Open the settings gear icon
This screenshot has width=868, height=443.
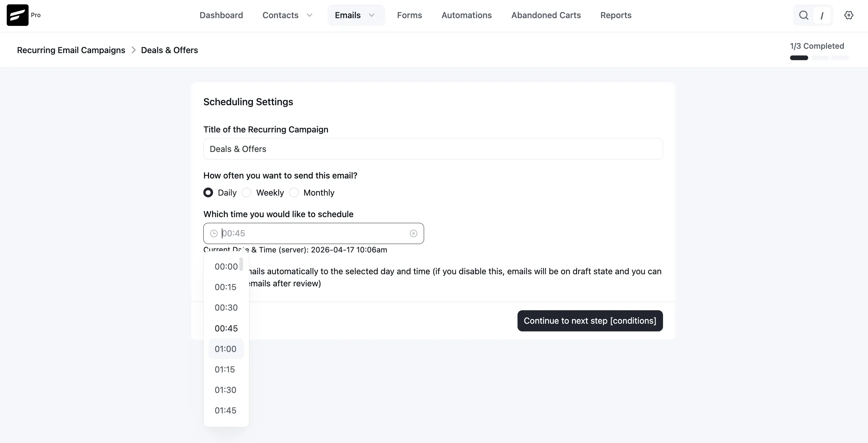tap(849, 15)
